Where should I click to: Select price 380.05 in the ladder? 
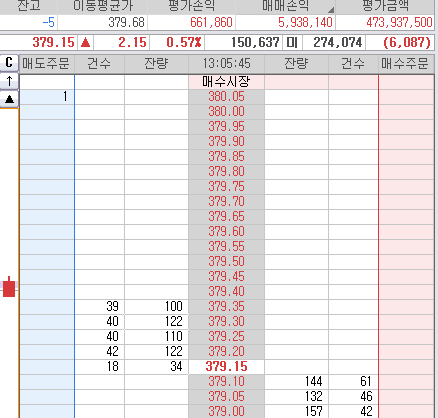226,97
